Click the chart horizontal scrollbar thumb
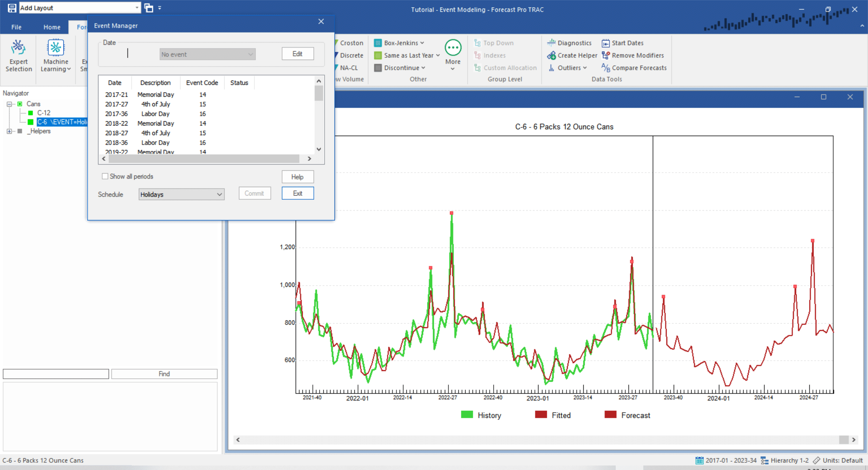868x470 pixels. point(844,440)
